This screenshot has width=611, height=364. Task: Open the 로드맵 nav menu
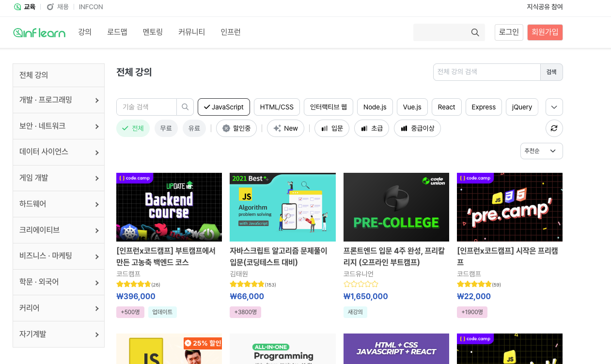tap(117, 32)
